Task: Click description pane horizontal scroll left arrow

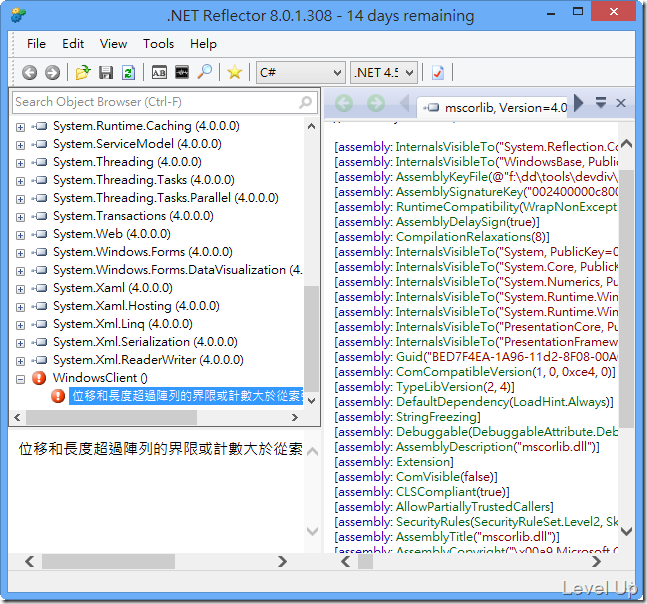Action: [x=29, y=562]
